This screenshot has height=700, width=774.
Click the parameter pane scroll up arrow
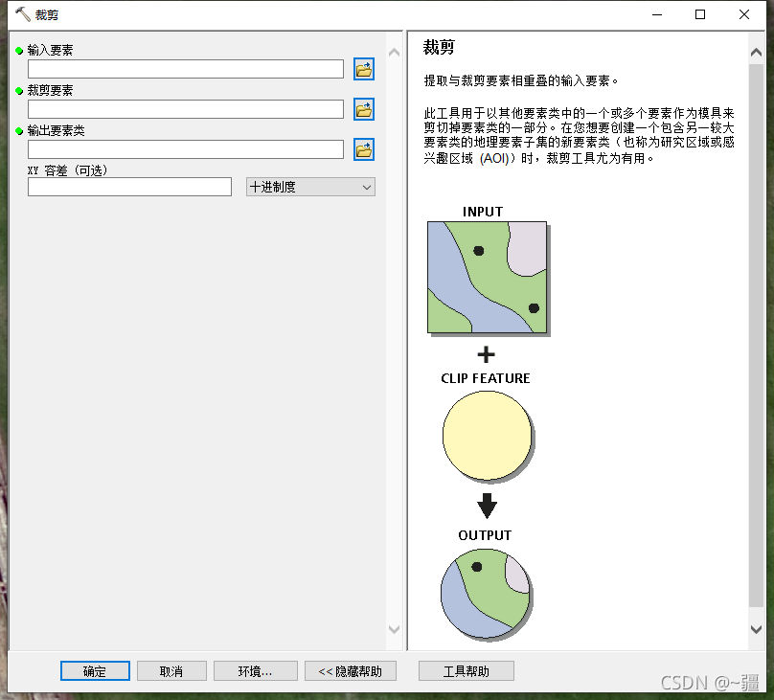pos(394,53)
